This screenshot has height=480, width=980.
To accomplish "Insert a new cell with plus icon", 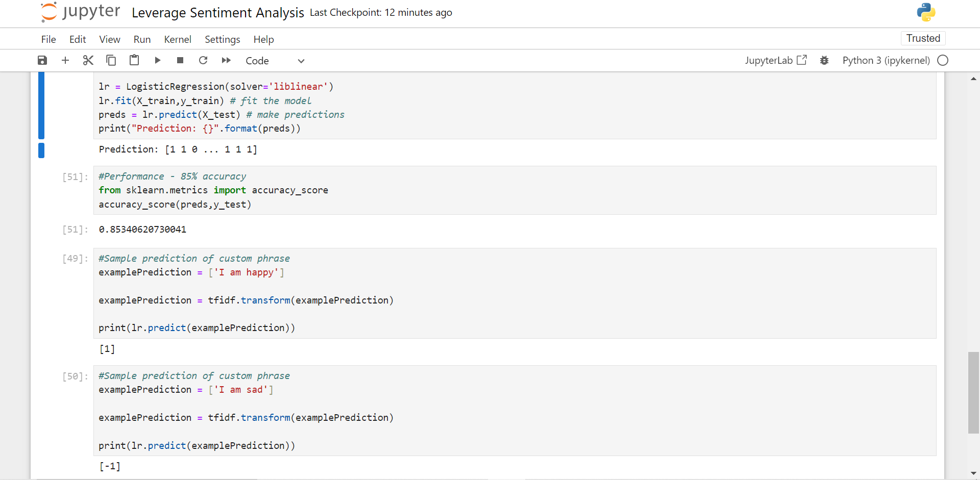I will [65, 61].
